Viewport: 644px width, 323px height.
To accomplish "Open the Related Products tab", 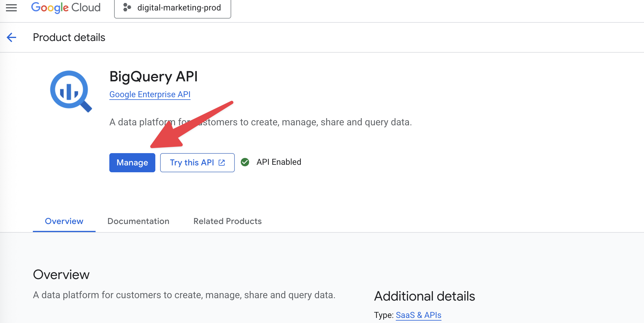I will tap(227, 221).
